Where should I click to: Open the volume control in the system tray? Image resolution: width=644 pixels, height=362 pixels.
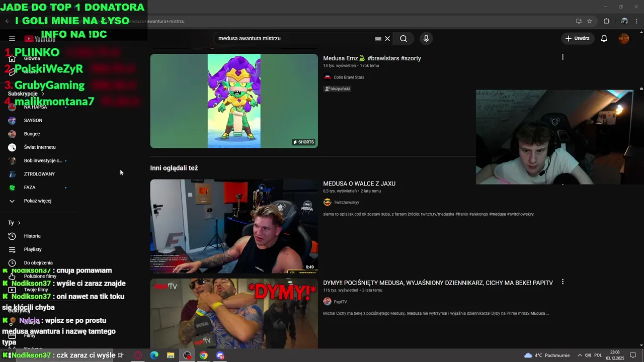tap(588, 355)
